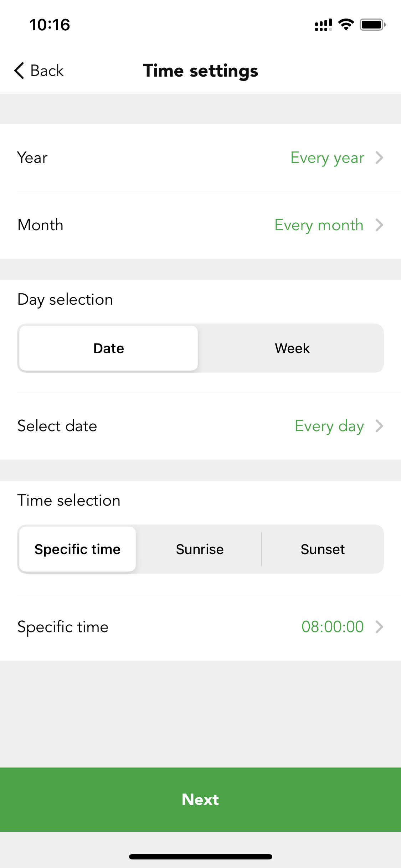Tap the chevron next to Every year

coord(379,157)
